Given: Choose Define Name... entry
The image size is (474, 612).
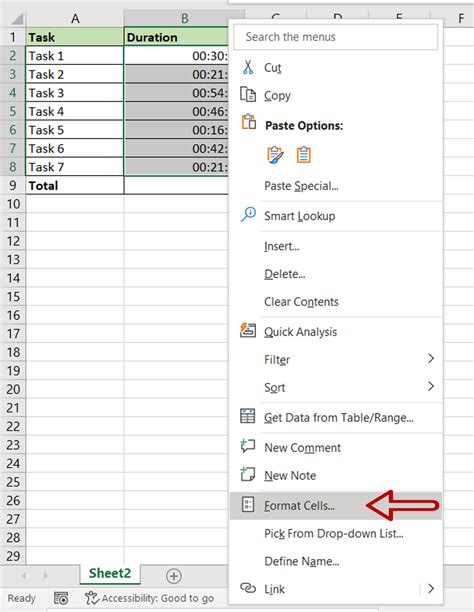Looking at the screenshot, I should 336,561.
